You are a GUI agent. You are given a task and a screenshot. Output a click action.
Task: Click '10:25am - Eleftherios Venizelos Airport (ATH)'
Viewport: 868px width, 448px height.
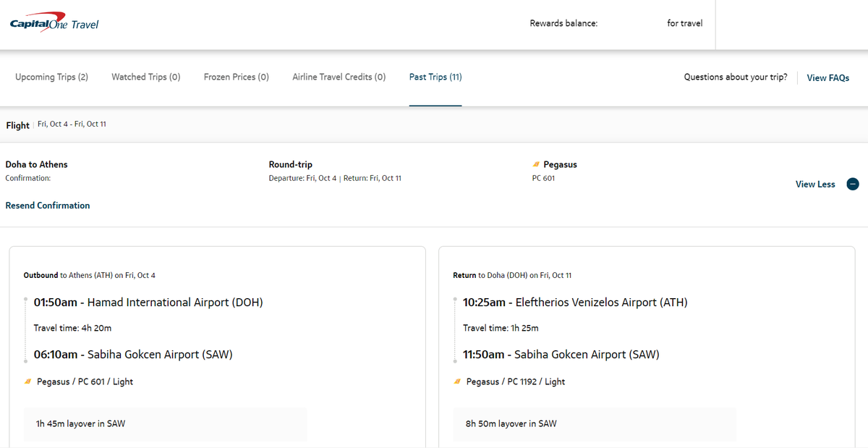[575, 303]
